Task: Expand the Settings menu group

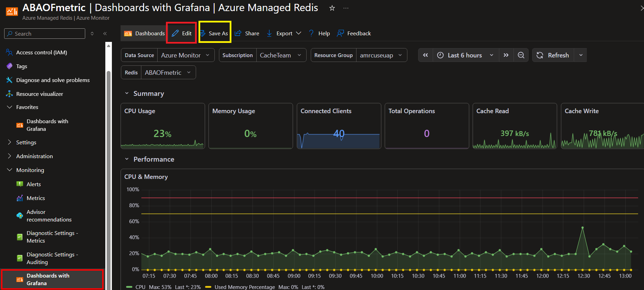Action: [x=26, y=142]
